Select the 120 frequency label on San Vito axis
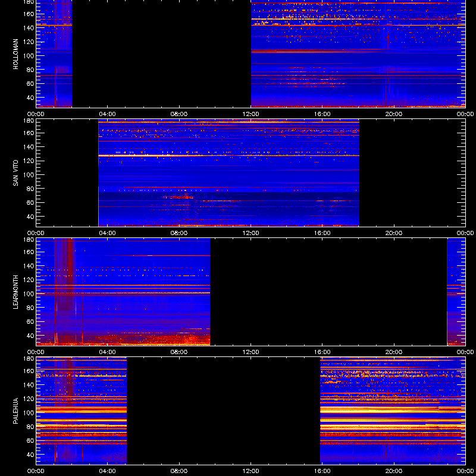476x476 pixels. click(29, 161)
